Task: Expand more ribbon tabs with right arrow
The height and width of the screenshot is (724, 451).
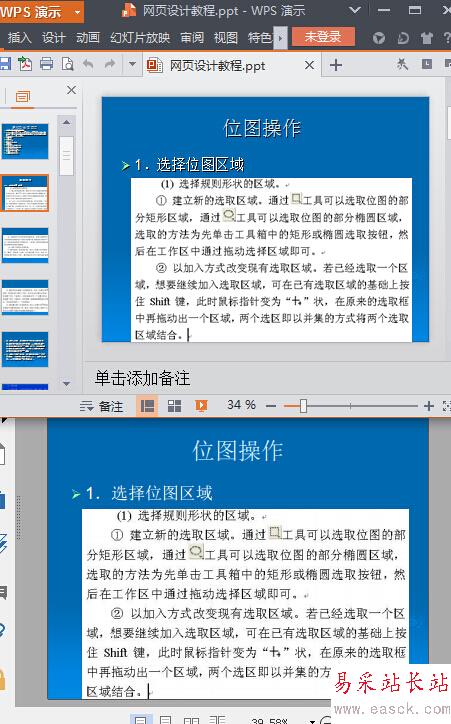Action: 280,38
